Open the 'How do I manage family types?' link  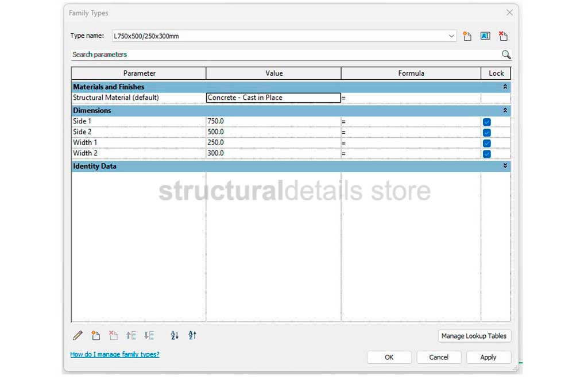click(x=115, y=355)
